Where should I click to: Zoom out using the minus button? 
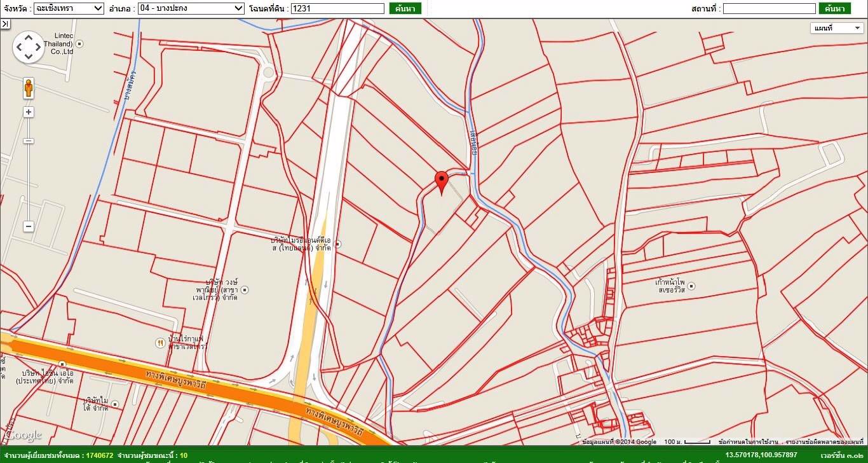pos(29,226)
